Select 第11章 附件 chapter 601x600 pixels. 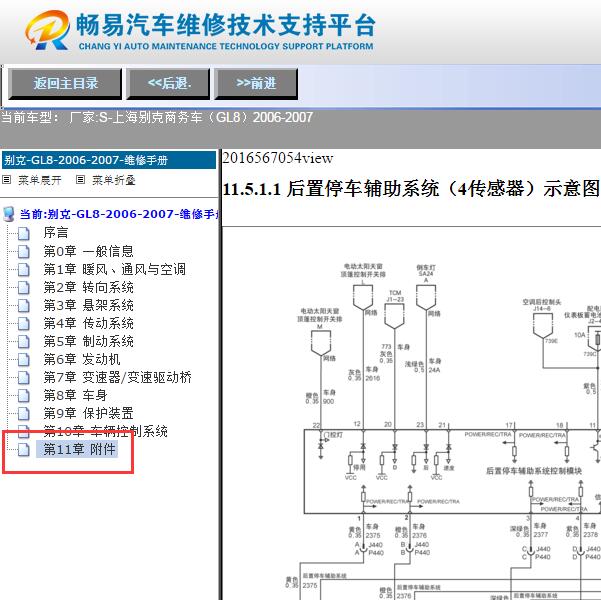pos(79,449)
